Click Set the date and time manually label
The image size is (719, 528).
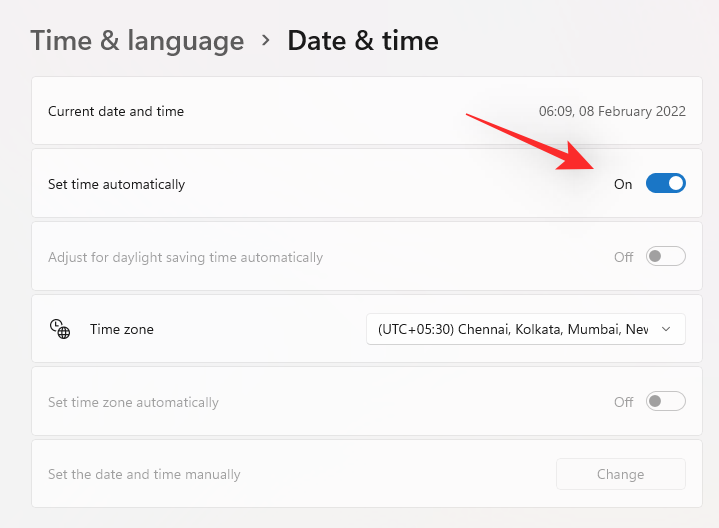[x=144, y=474]
